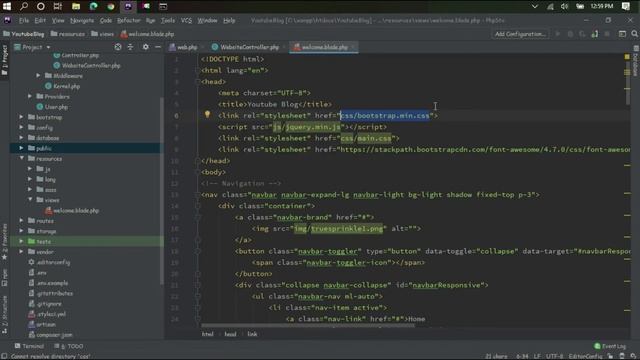The height and width of the screenshot is (360, 640).
Task: Close the welcome.blade.php tab
Action: coord(353,47)
